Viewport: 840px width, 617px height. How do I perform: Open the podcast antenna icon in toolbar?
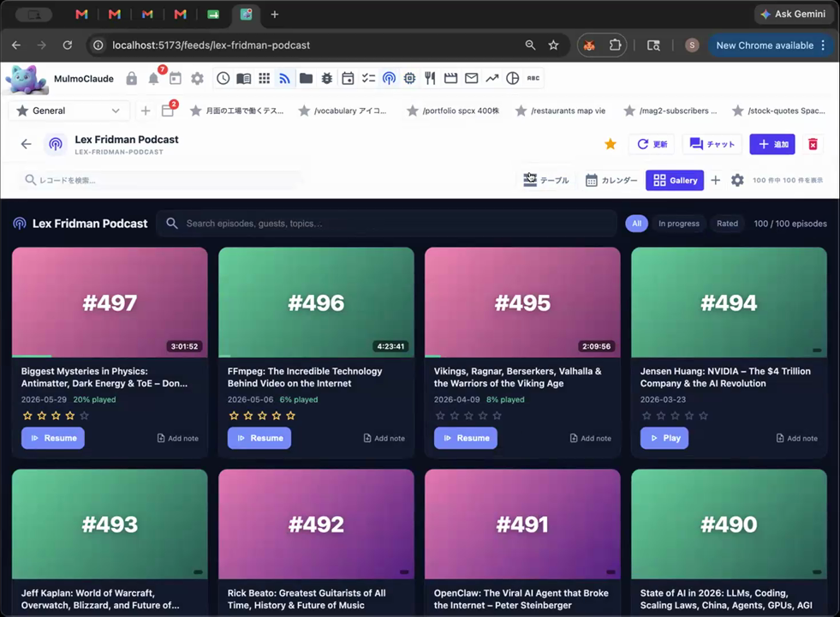389,78
